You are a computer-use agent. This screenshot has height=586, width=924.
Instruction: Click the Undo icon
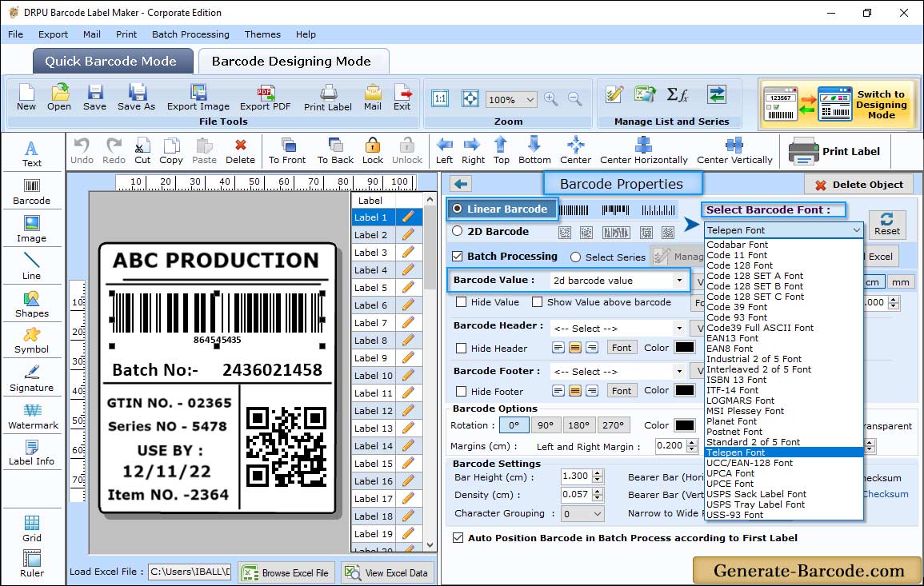[82, 151]
